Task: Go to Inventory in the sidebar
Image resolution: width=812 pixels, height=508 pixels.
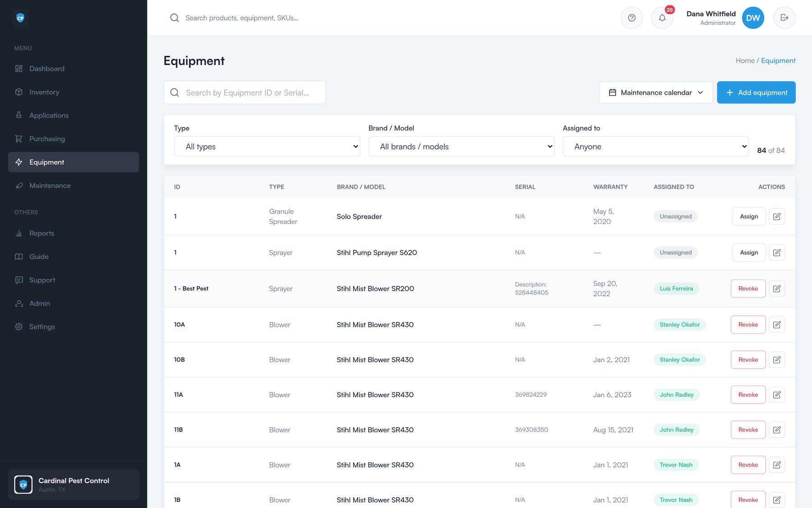Action: click(74, 92)
